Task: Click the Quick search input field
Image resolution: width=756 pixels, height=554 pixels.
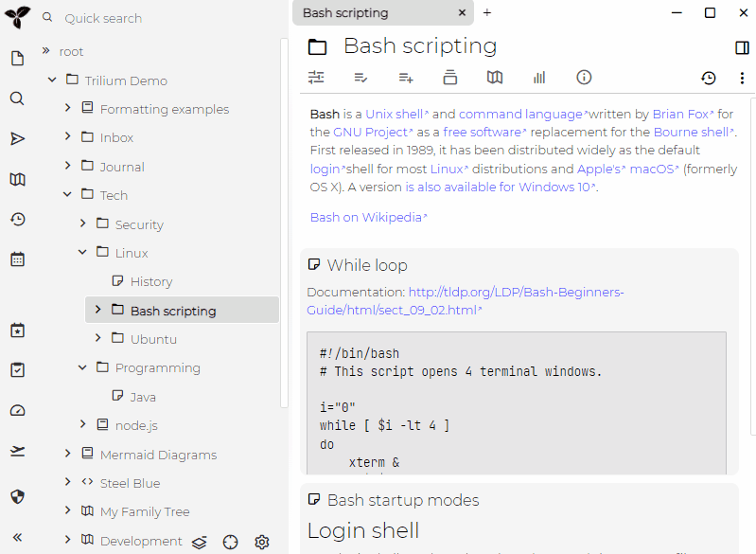Action: 161,18
